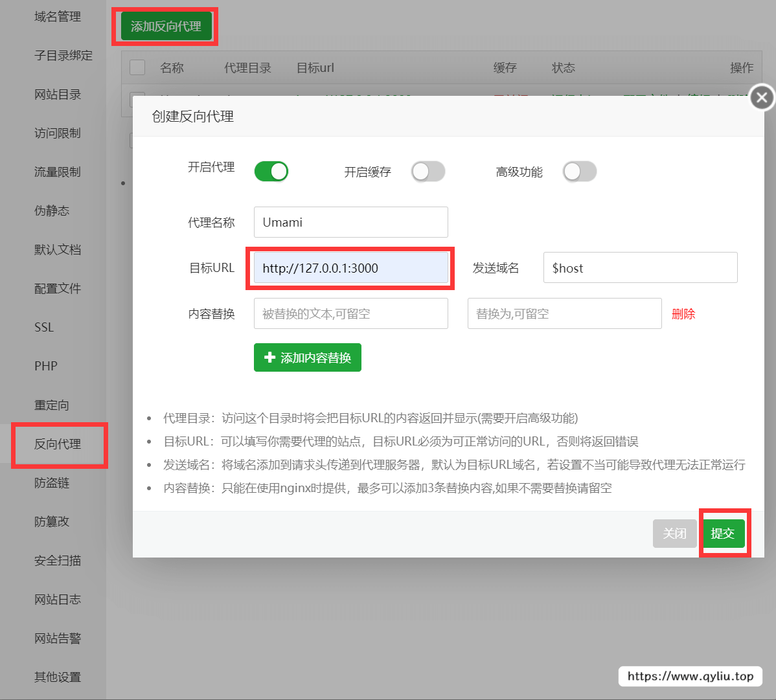776x700 pixels.
Task: Enable the 开启缓存 switch
Action: click(x=428, y=171)
